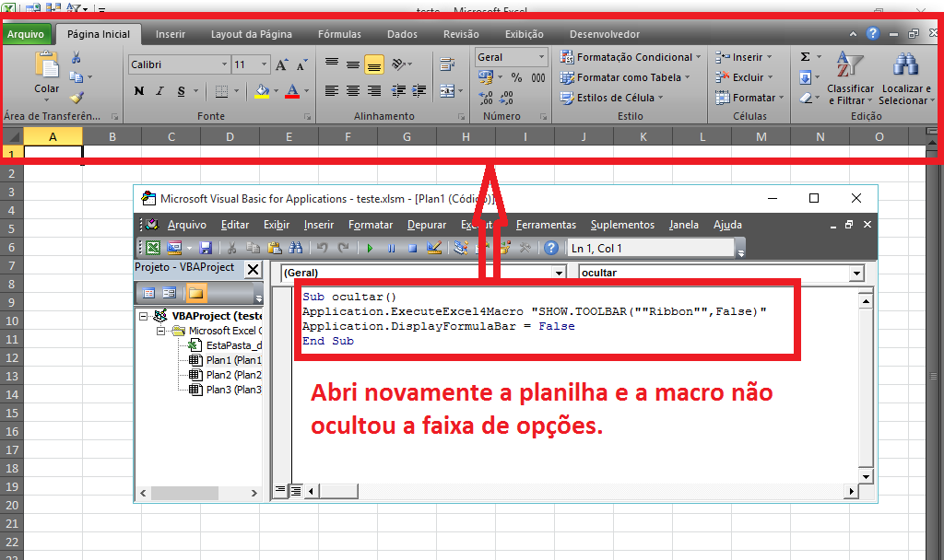Click the blue stop reset icon in VBA
The image size is (944, 560).
tap(412, 248)
